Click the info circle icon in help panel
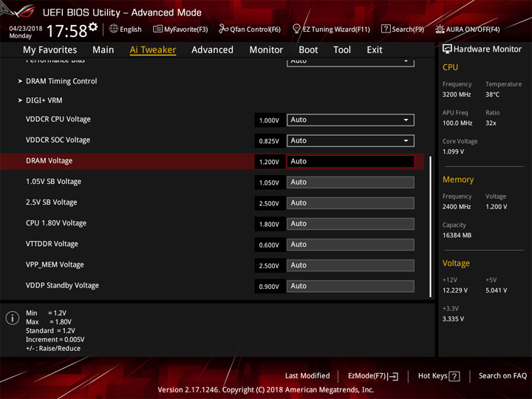Screen dimensions: 532x399 click(x=13, y=318)
